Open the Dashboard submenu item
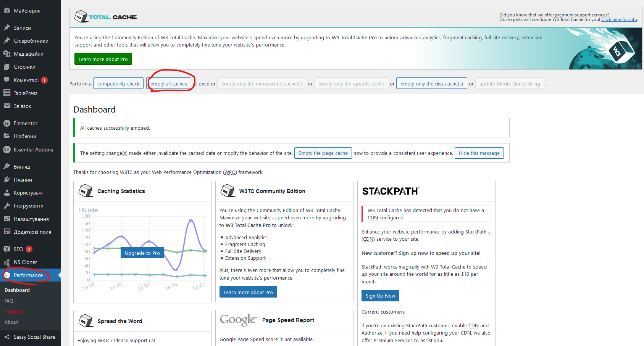Screen dimensions: 644x346 tap(17, 290)
